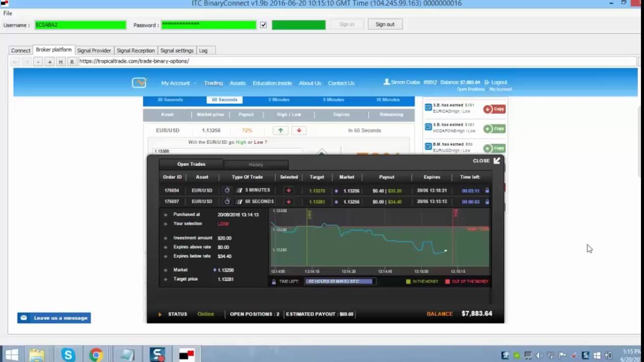This screenshot has height=362, width=644.
Task: Select the 2 Minutes expiry tab
Action: click(x=279, y=100)
